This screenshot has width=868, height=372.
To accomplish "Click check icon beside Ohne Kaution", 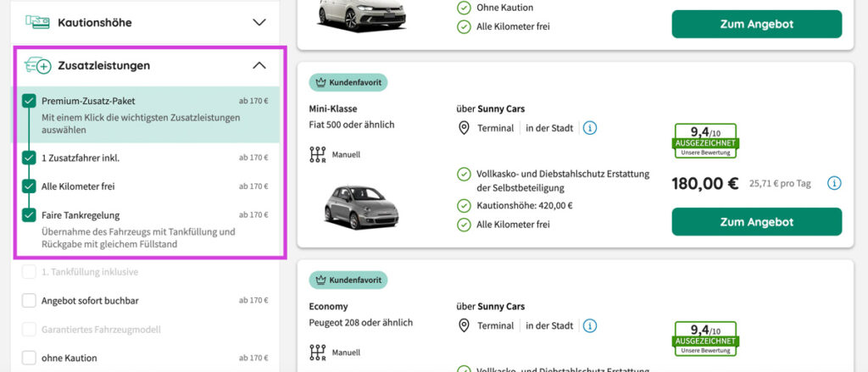I will (464, 8).
